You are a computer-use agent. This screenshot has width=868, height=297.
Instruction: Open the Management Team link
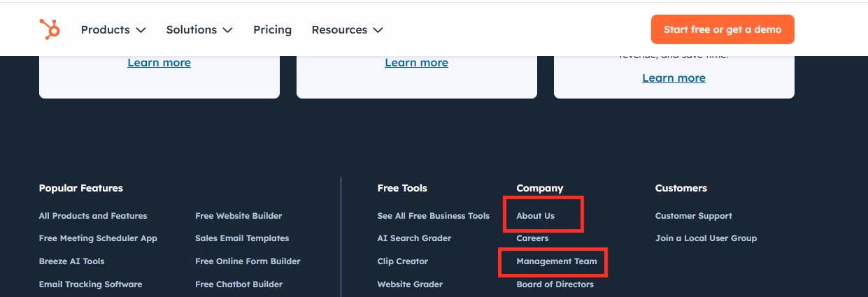click(x=557, y=261)
